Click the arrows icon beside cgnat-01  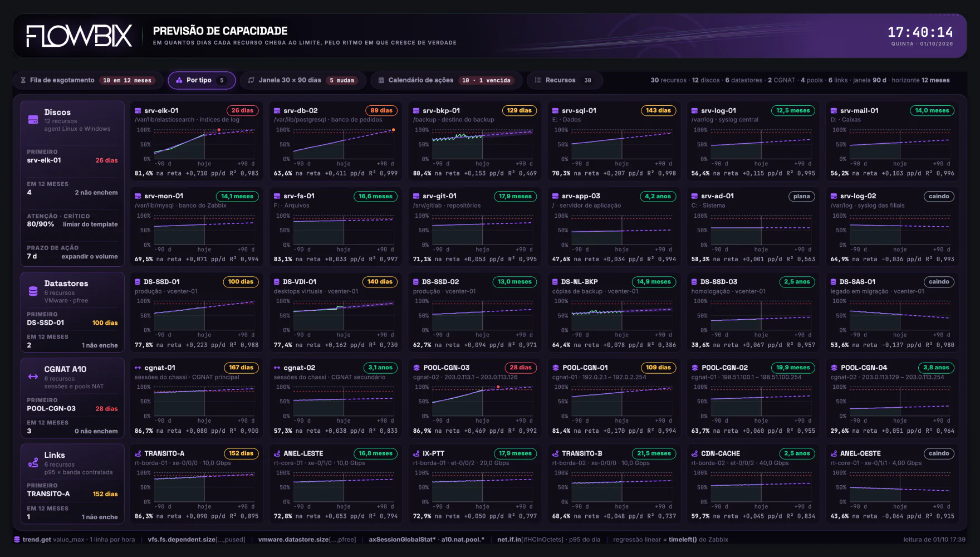[x=138, y=368]
